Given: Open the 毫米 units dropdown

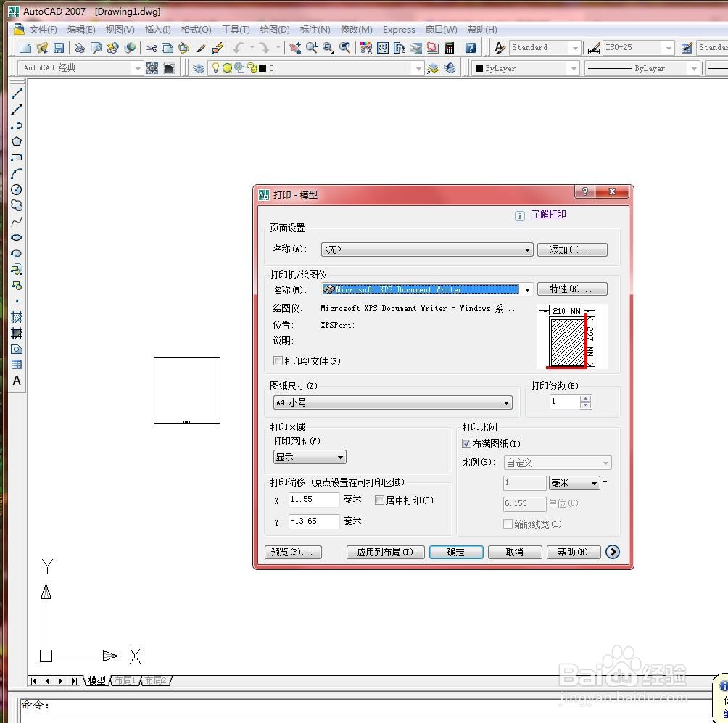Looking at the screenshot, I should click(x=574, y=483).
